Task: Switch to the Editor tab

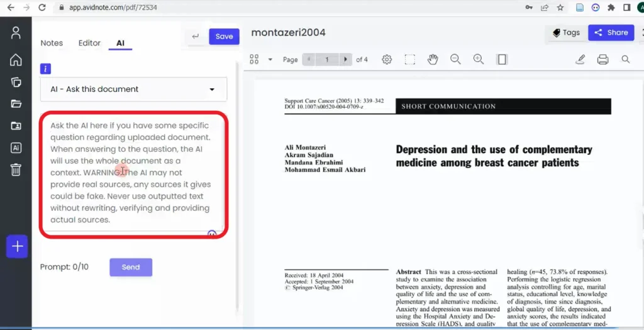Action: [x=89, y=43]
